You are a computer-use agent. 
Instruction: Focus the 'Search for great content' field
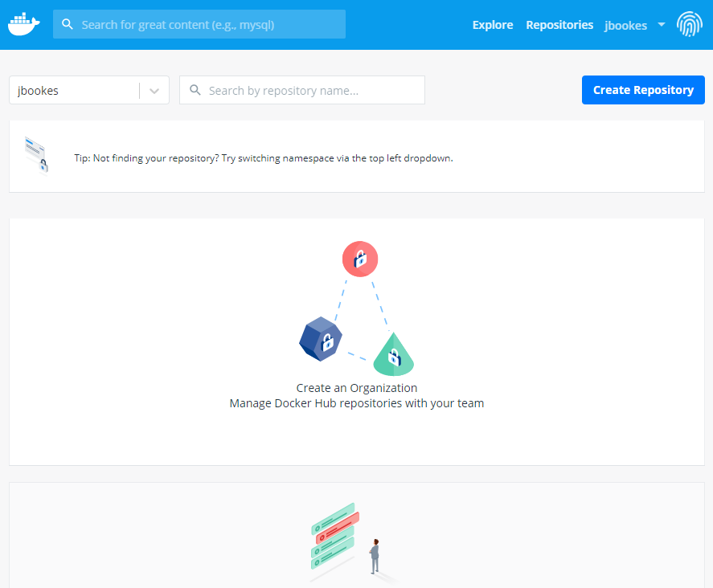click(199, 24)
